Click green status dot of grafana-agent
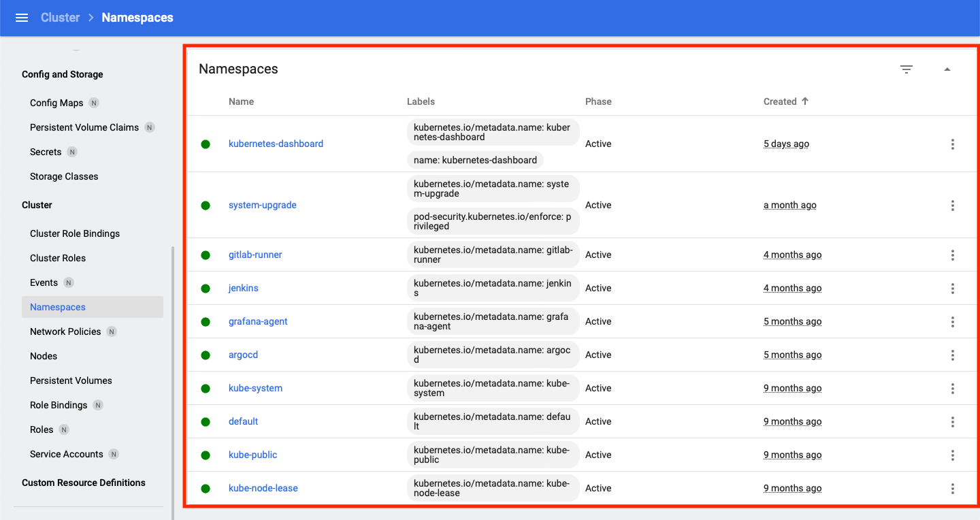The height and width of the screenshot is (520, 980). [x=206, y=322]
